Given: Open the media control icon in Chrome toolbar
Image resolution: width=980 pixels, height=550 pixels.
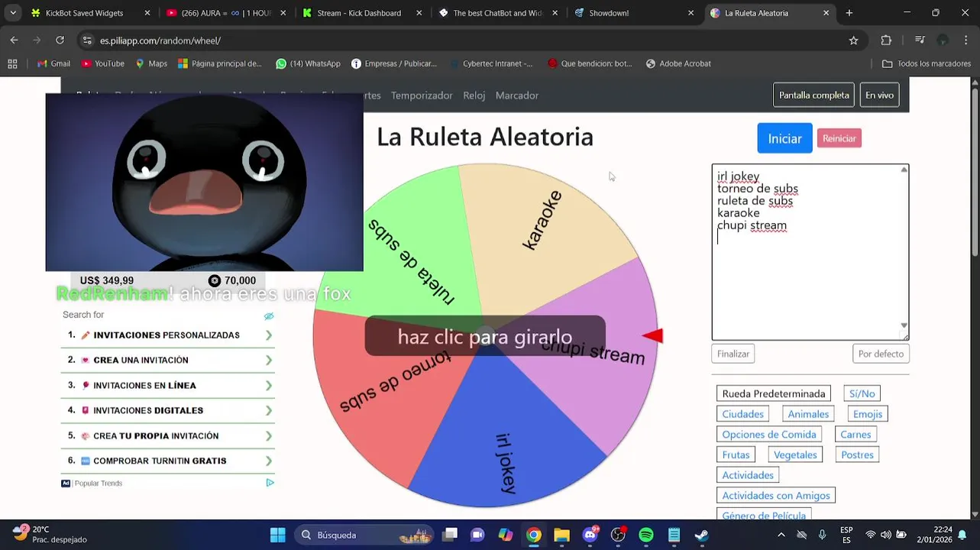Looking at the screenshot, I should pyautogui.click(x=920, y=40).
